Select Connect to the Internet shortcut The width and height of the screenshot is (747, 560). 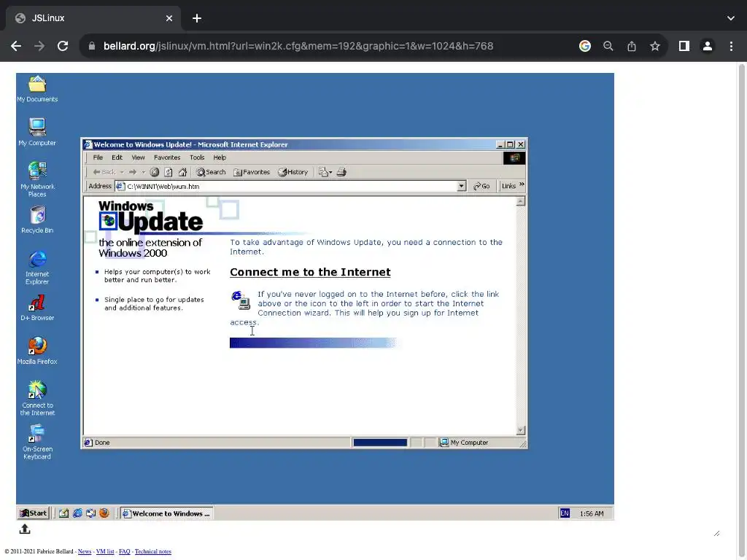tap(37, 398)
